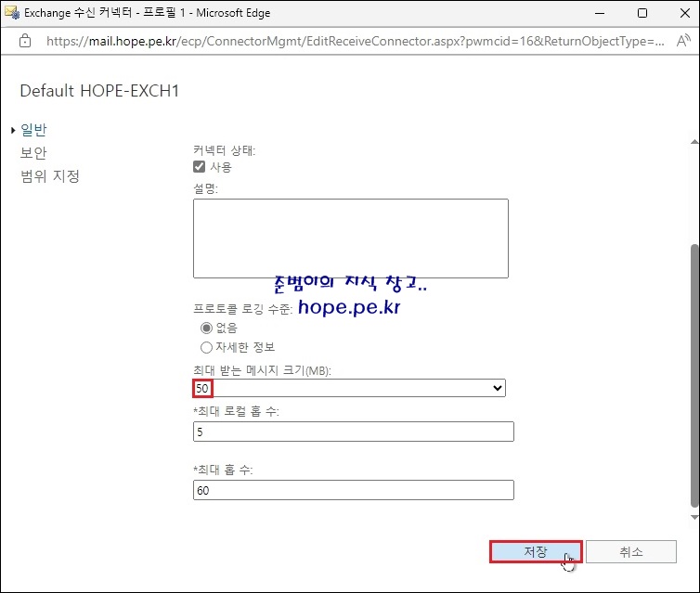Click the 저장 button

point(536,552)
